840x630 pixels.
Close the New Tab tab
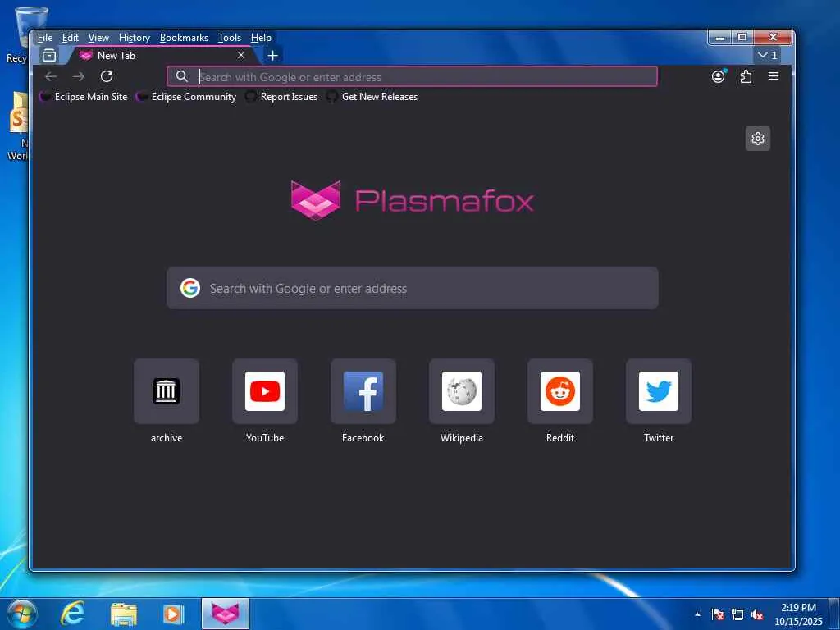coord(241,55)
